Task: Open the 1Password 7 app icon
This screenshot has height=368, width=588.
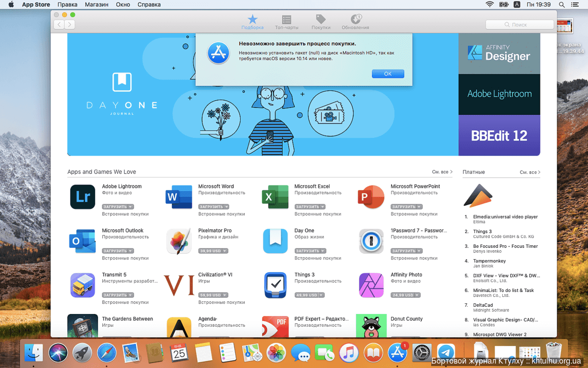Action: tap(371, 241)
